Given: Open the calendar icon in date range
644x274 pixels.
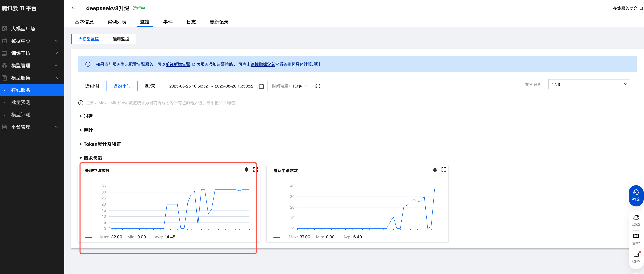Looking at the screenshot, I should coord(261,86).
